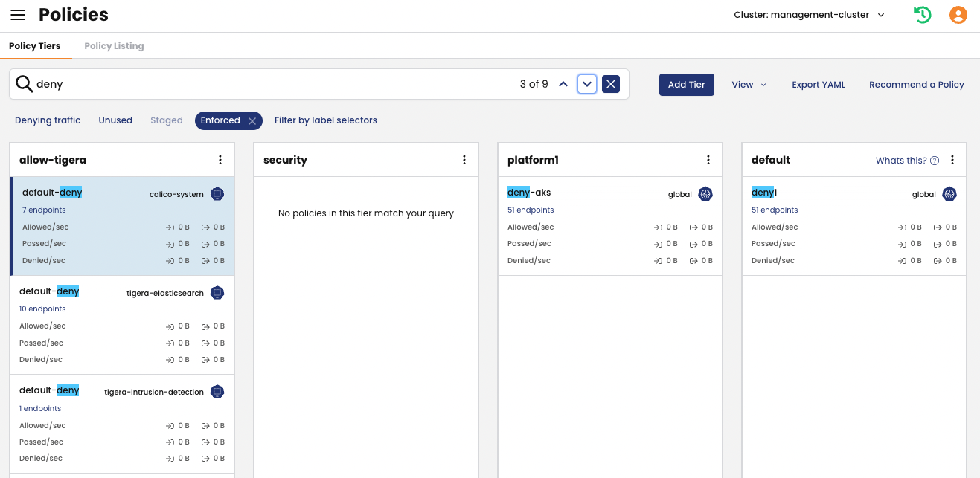
Task: Click the Add Tier button
Action: 686,85
